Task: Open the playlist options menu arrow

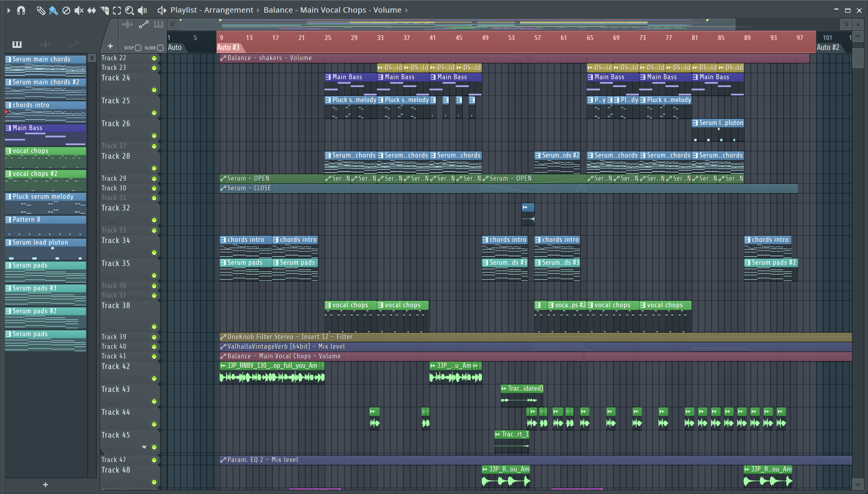Action: click(8, 11)
